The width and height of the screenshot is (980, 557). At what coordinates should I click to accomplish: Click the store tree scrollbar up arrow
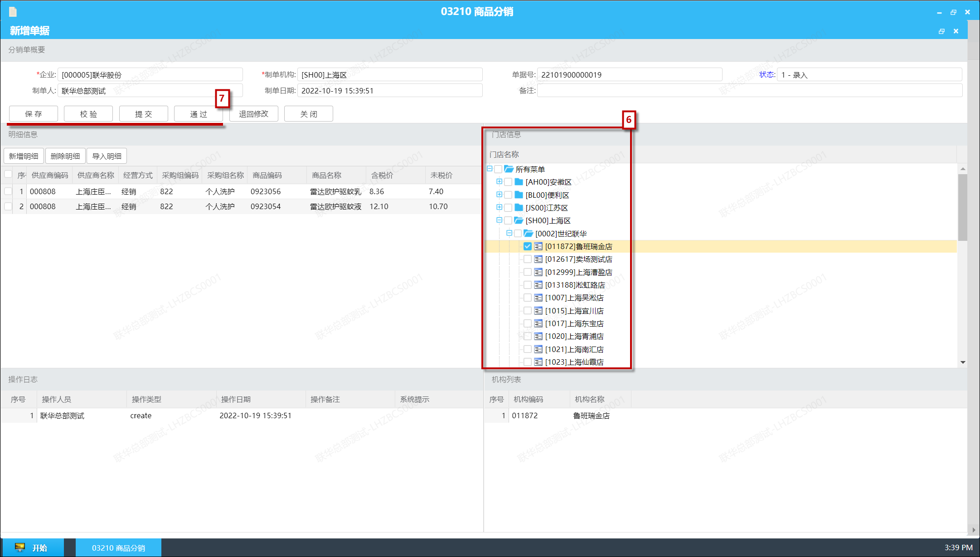coord(963,169)
